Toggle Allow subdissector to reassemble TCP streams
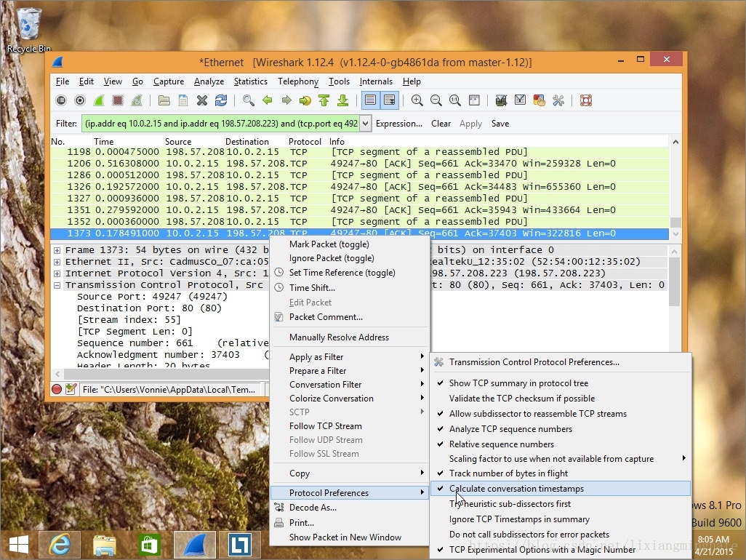746x560 pixels. click(x=561, y=414)
